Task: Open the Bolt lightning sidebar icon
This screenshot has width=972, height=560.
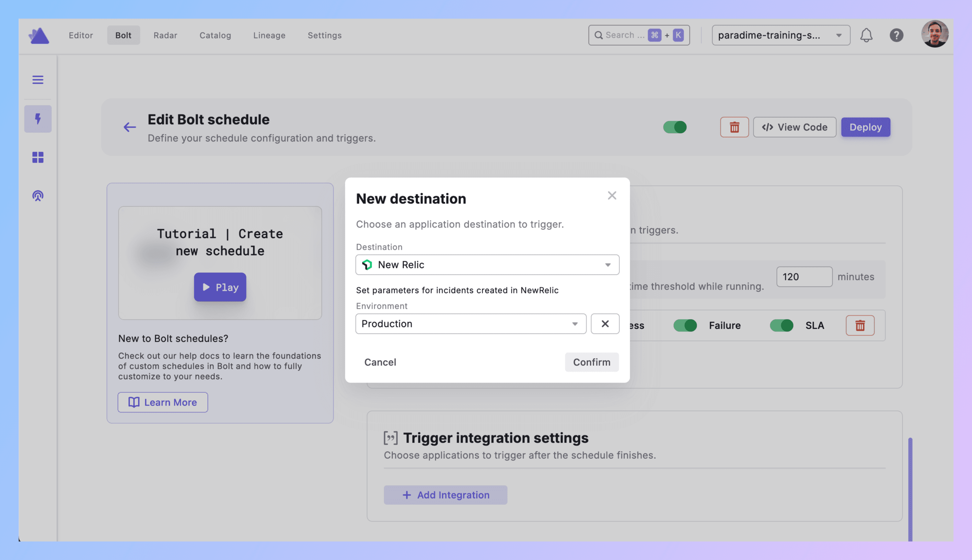Action: click(38, 119)
